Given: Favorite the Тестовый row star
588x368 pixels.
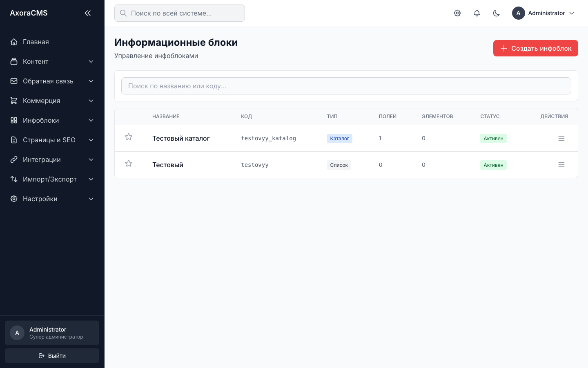Looking at the screenshot, I should pyautogui.click(x=129, y=164).
